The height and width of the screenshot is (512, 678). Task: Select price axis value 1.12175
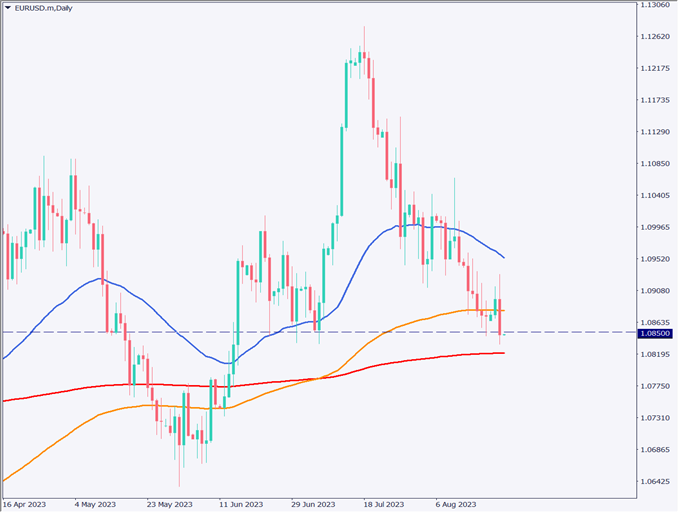coord(655,68)
